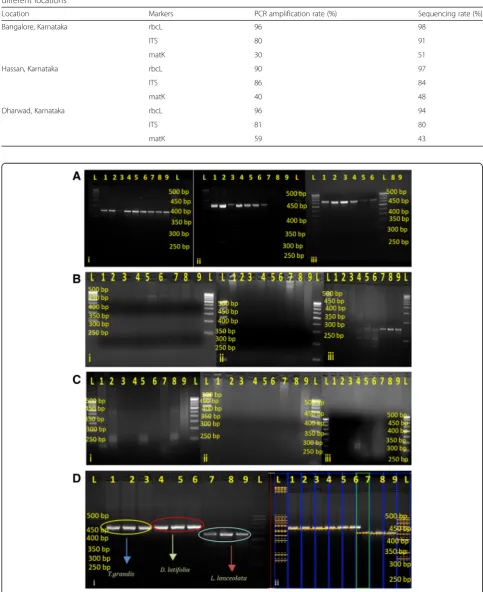
Task: Open gel image iii in panel B
Action: pos(367,319)
